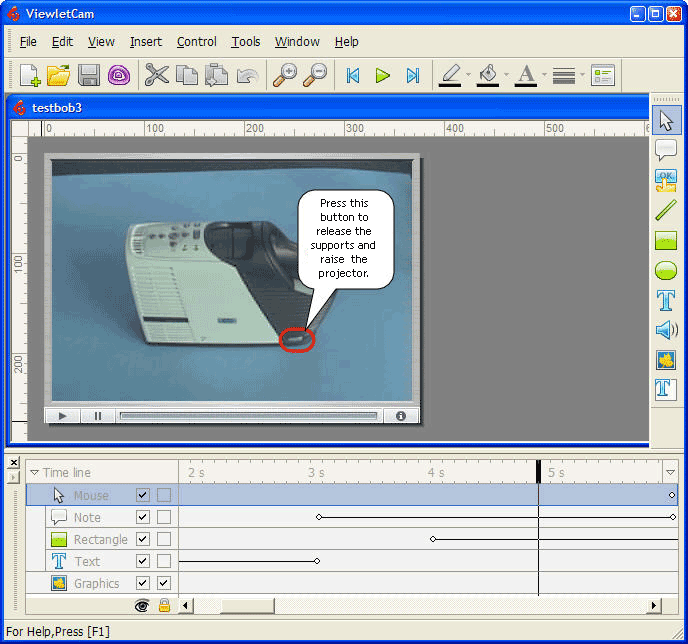
Task: Click the info button on video player
Action: 400,416
